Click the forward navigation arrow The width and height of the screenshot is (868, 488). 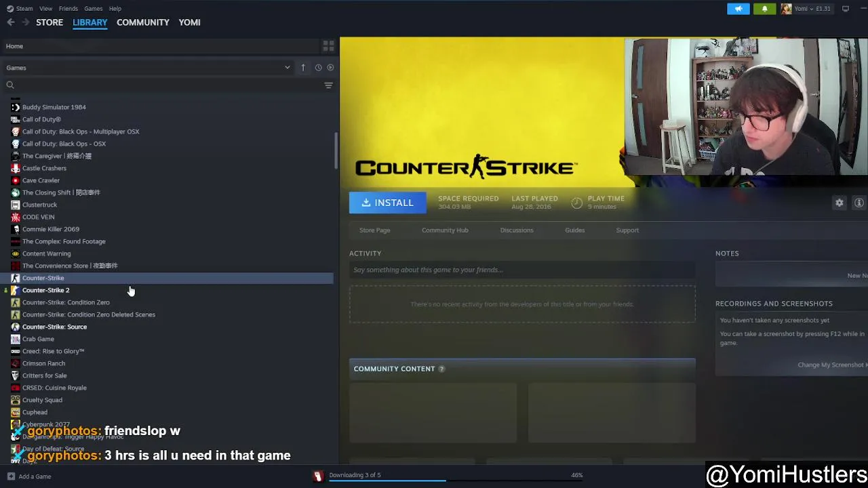coord(25,22)
